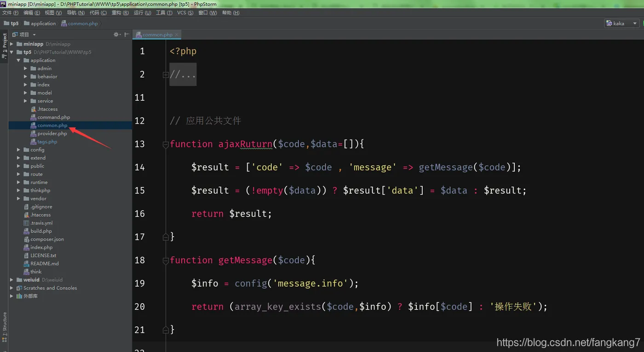
Task: Open the VCS (S) menu
Action: 185,13
